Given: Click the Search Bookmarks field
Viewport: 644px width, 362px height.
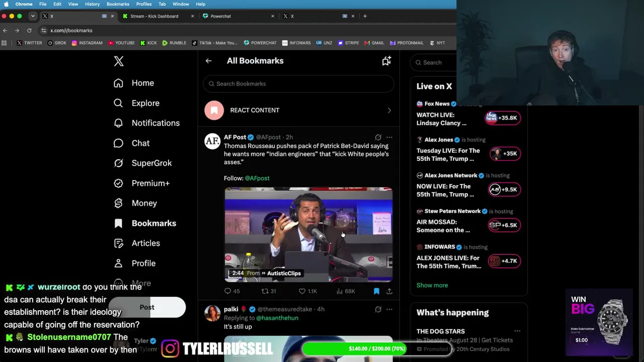Looking at the screenshot, I should tap(299, 84).
